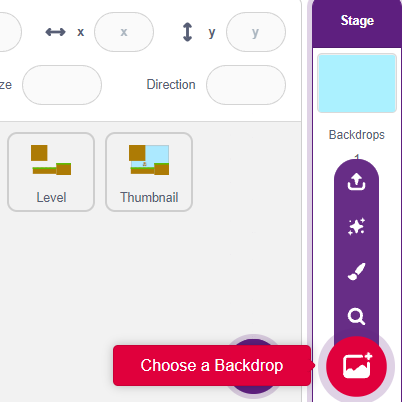Screen dimensions: 402x402
Task: Click the Direction input field
Action: [x=246, y=85]
